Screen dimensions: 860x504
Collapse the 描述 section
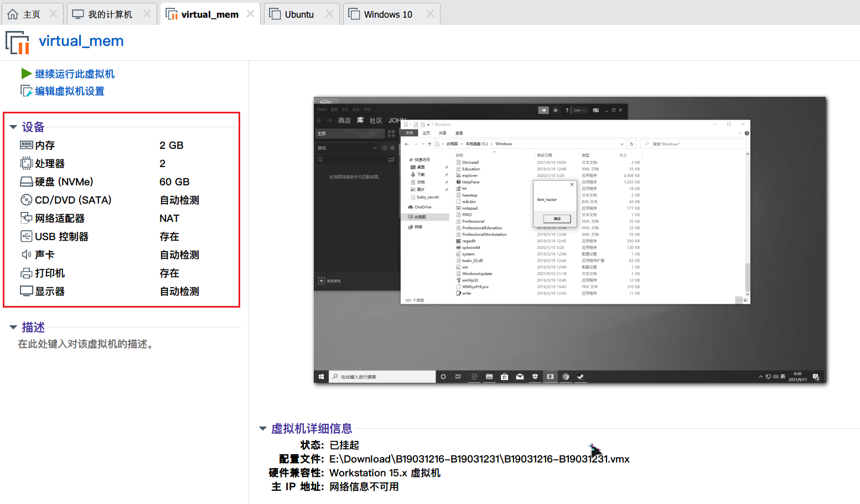click(13, 328)
